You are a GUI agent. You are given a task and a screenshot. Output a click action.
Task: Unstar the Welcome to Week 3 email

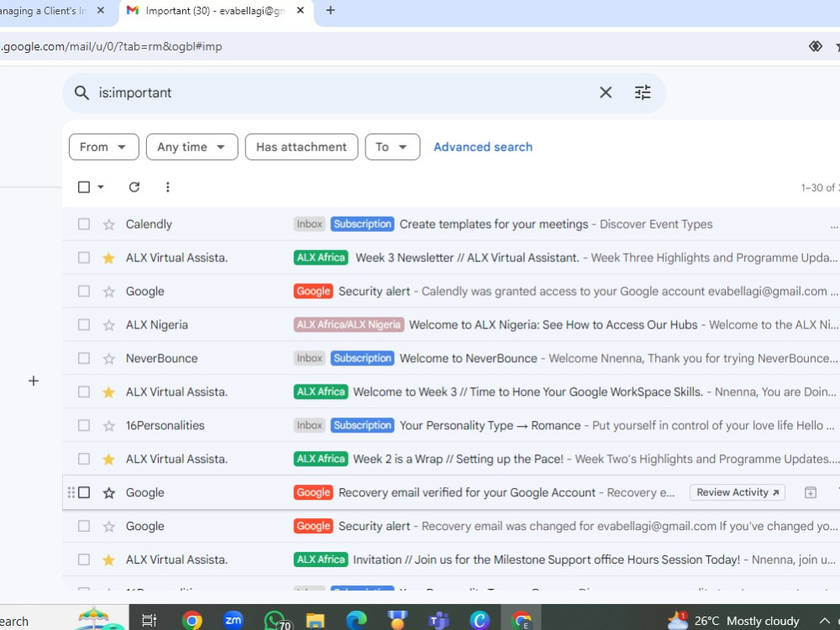click(x=108, y=392)
